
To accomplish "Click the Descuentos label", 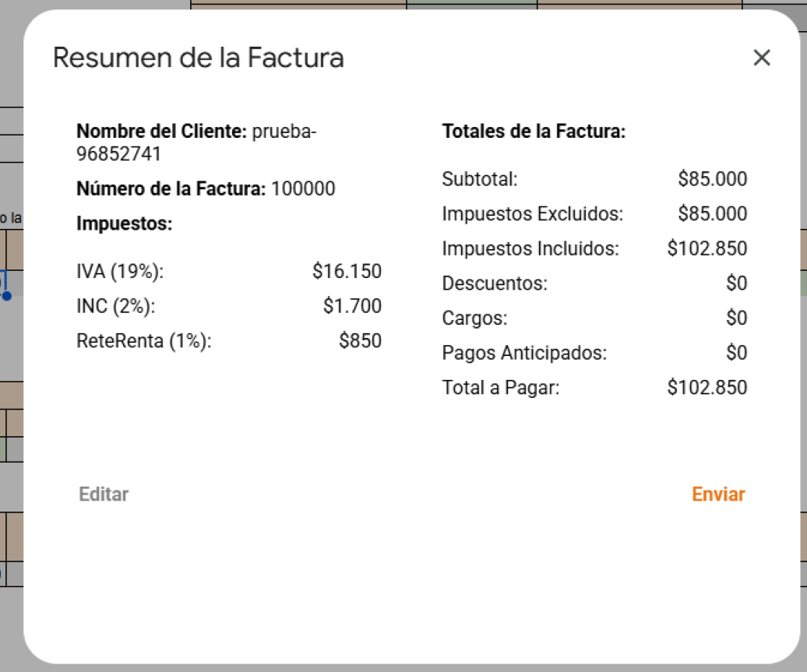I will [x=495, y=283].
